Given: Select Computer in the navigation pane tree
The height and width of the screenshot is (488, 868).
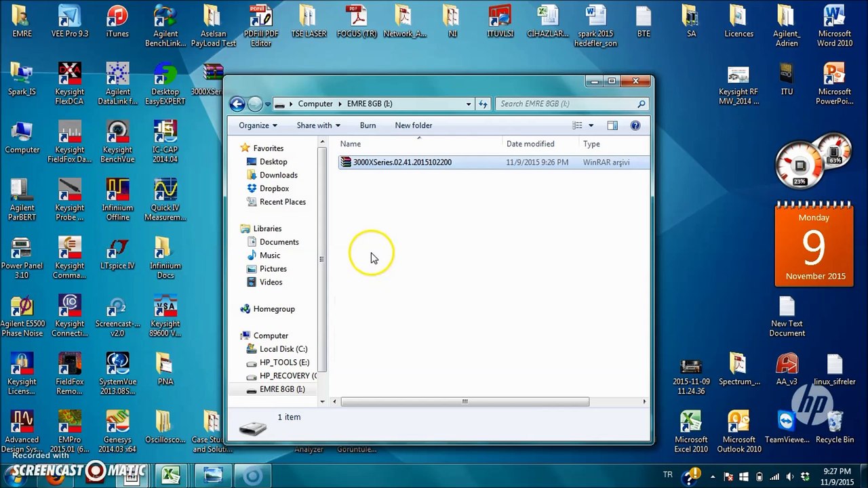Looking at the screenshot, I should pyautogui.click(x=270, y=335).
